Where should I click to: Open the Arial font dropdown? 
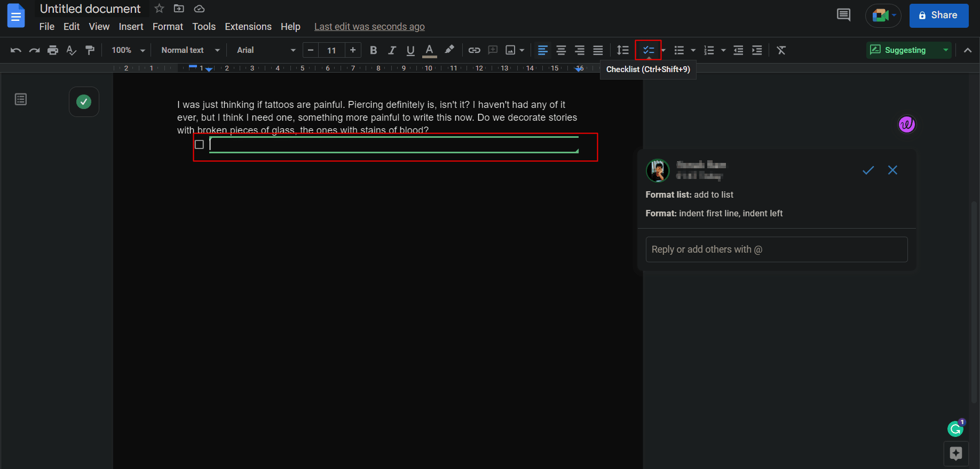pyautogui.click(x=266, y=50)
